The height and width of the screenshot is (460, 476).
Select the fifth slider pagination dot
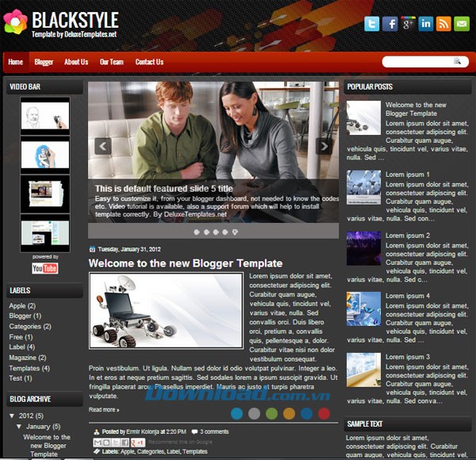[x=235, y=232]
